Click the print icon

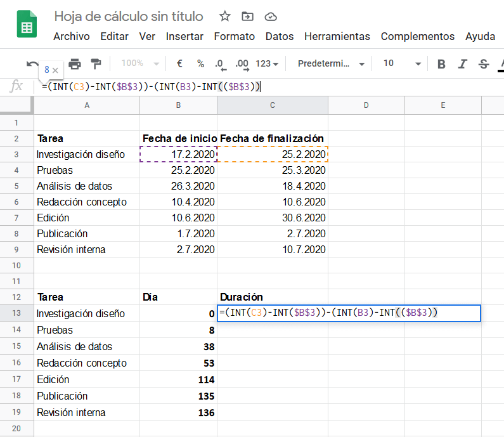(x=75, y=63)
